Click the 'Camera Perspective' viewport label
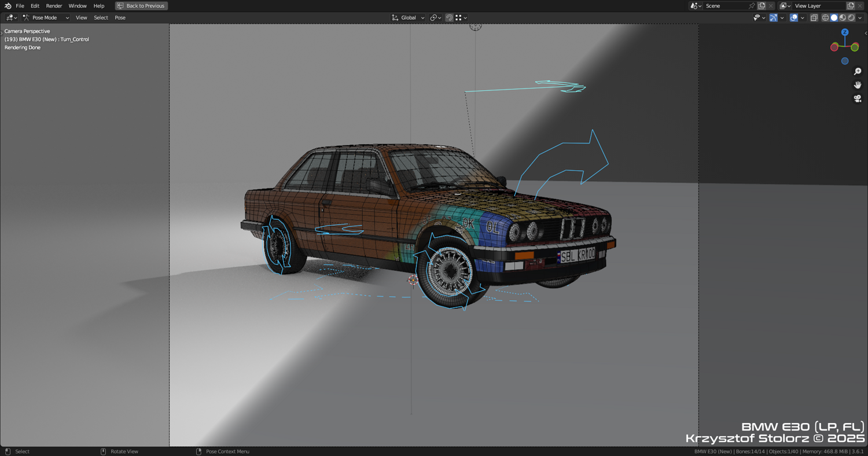Viewport: 868px width, 456px height. tap(27, 31)
